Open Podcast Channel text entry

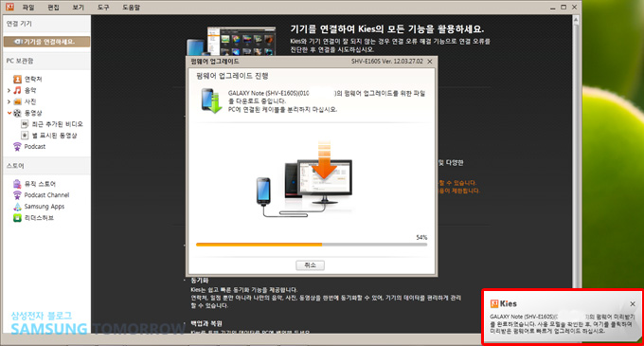pos(46,195)
